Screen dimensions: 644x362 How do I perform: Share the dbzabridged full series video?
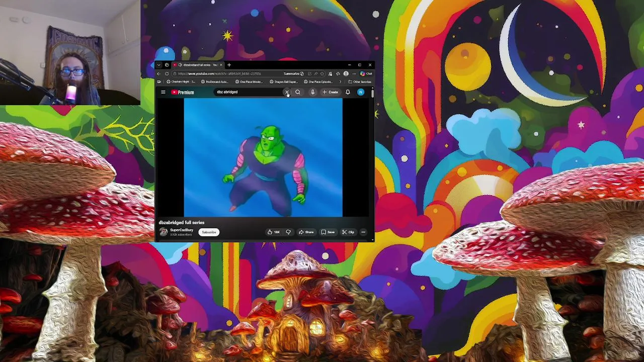[x=306, y=232]
